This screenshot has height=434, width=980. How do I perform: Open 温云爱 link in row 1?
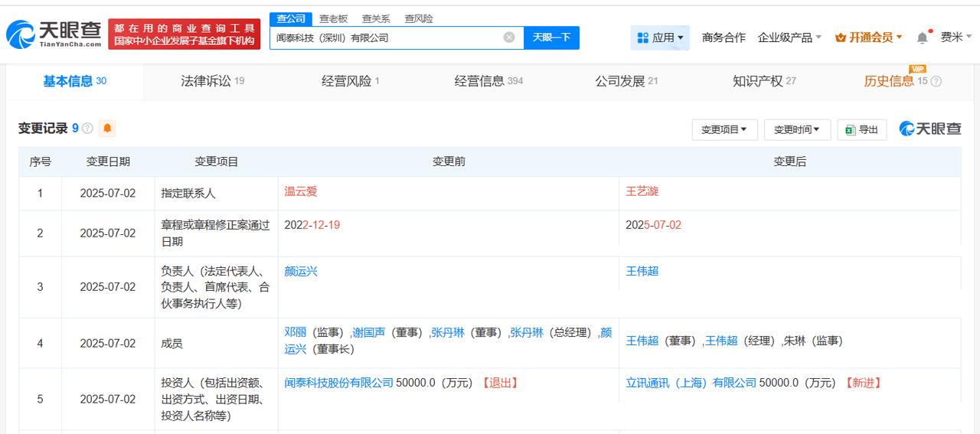[301, 191]
